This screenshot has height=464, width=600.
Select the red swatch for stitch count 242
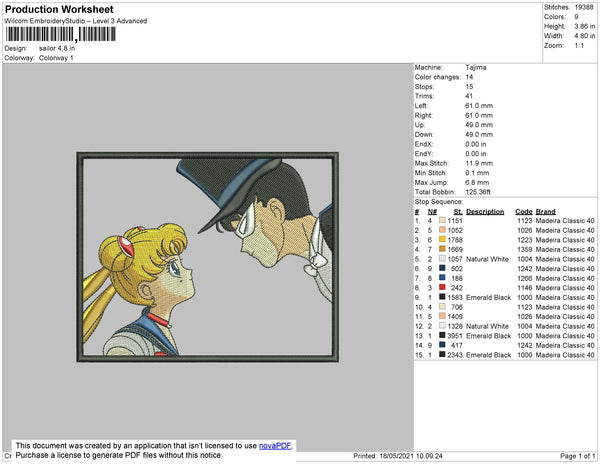442,288
